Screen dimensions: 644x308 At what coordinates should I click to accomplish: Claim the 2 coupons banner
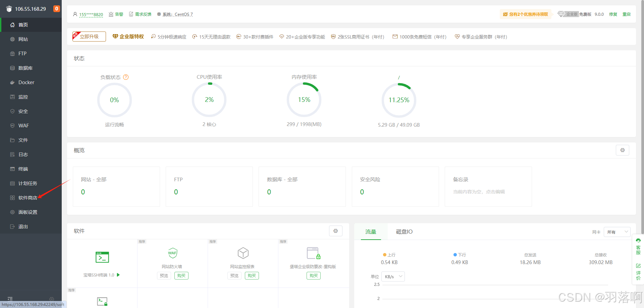tap(525, 14)
